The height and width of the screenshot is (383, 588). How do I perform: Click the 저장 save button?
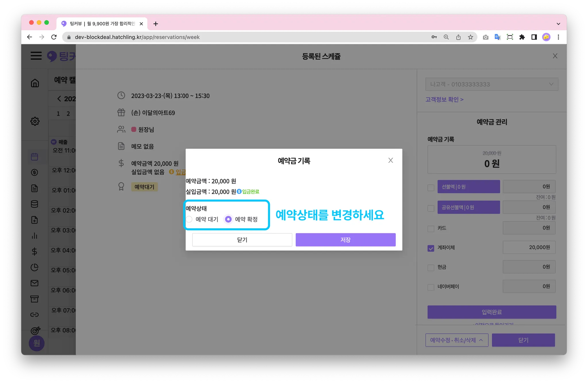point(345,240)
